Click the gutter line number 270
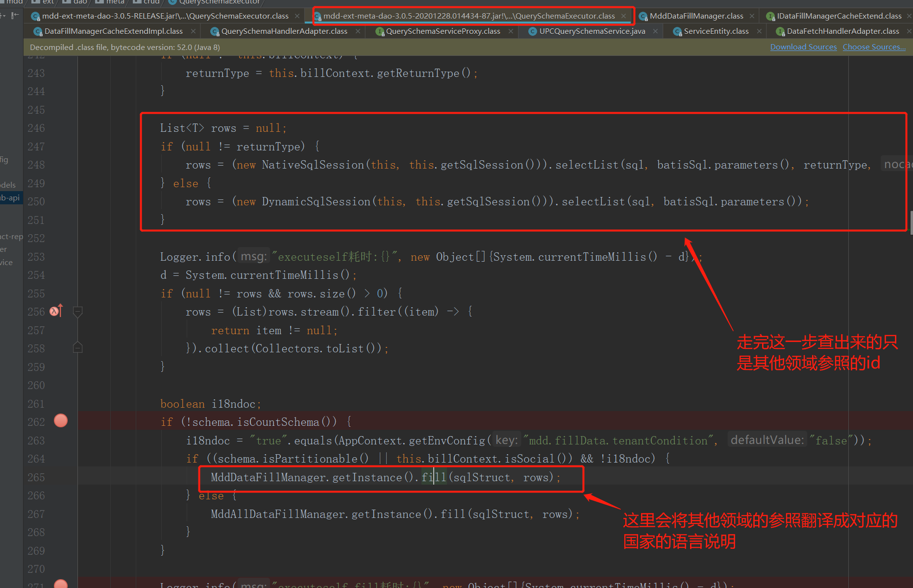Screen dimensions: 913x588 tap(36, 569)
